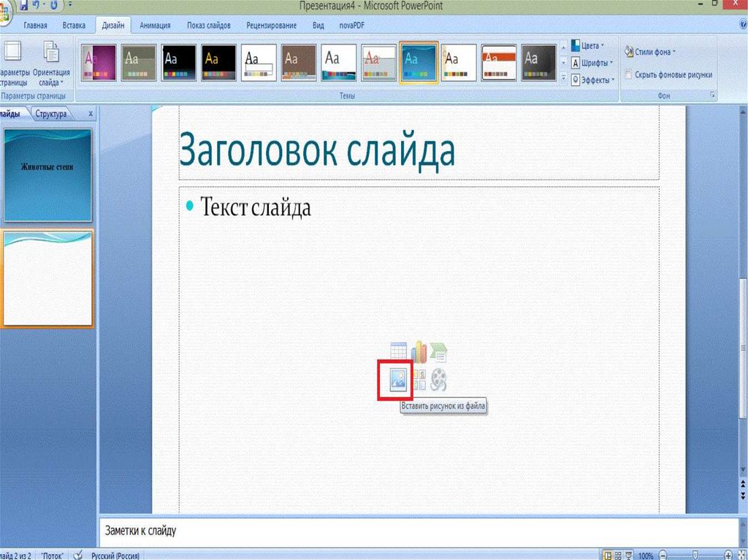
Task: Switch to Slide Sorter view
Action: click(x=618, y=555)
